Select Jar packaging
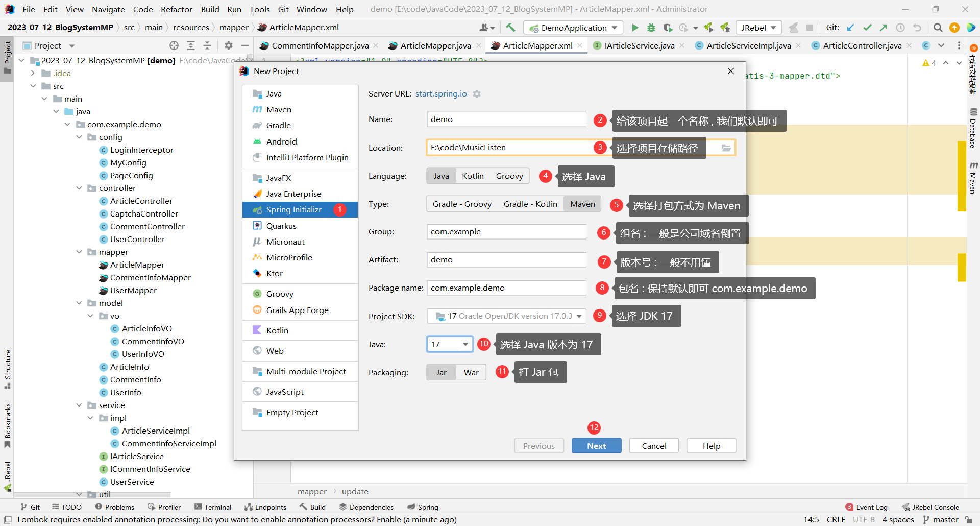980x526 pixels. coord(442,372)
